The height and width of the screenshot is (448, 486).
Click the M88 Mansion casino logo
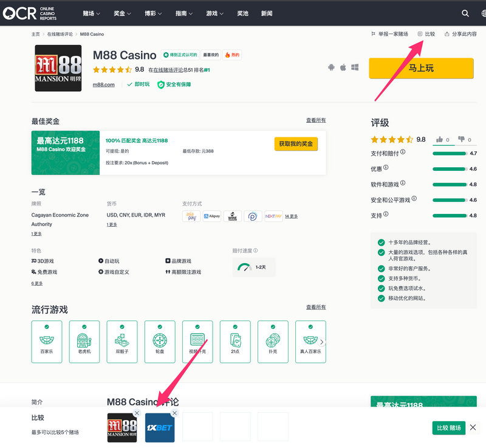58,68
